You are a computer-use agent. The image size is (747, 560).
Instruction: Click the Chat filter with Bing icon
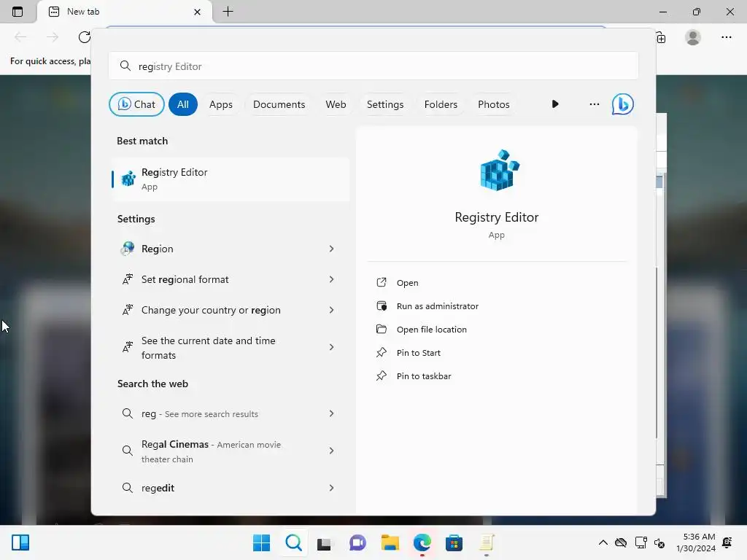[136, 104]
